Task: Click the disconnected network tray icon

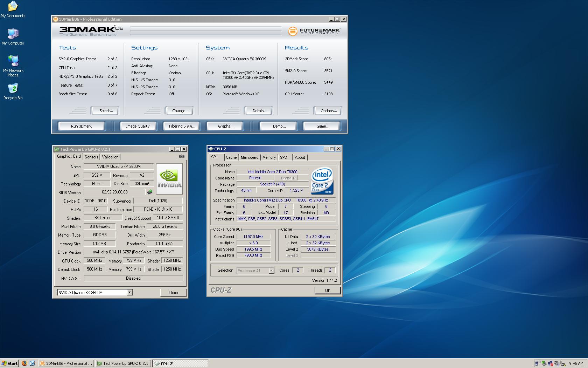Action: [x=551, y=363]
